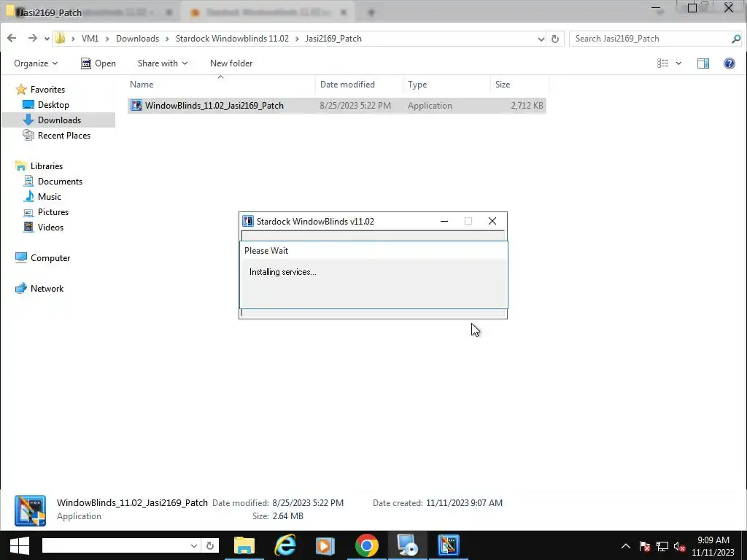Sort by the Name column
Viewport: 747px width, 560px height.
point(221,85)
